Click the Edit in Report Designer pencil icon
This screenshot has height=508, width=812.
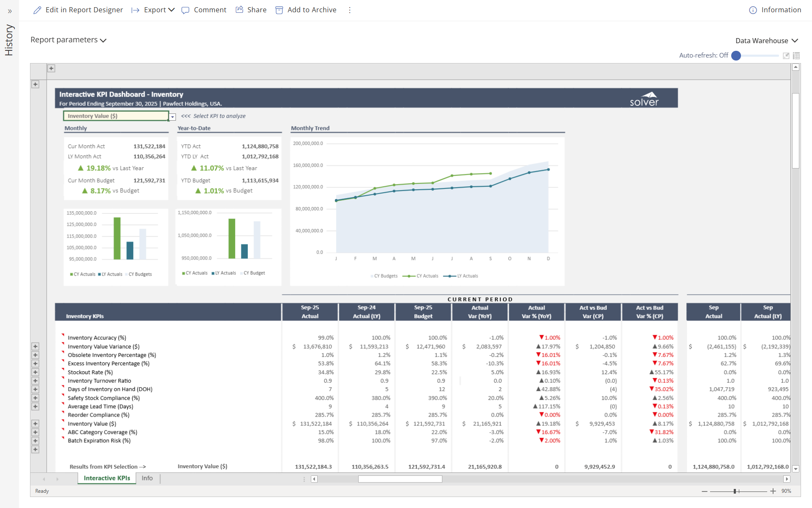click(x=37, y=10)
